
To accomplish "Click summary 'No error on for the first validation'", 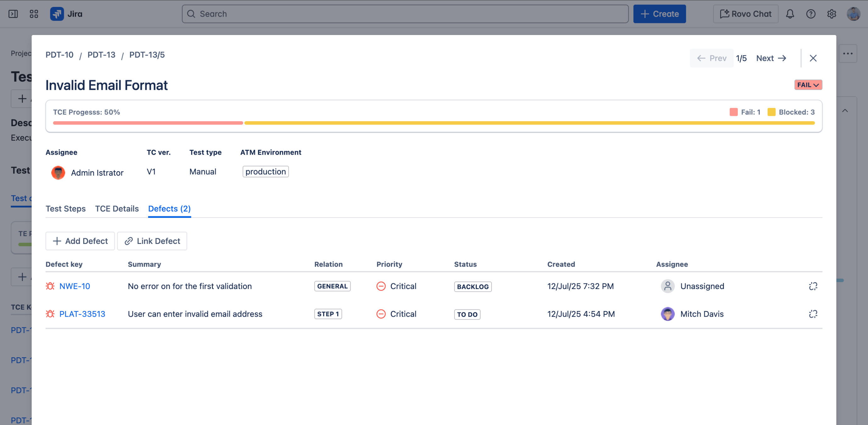I will [x=190, y=286].
